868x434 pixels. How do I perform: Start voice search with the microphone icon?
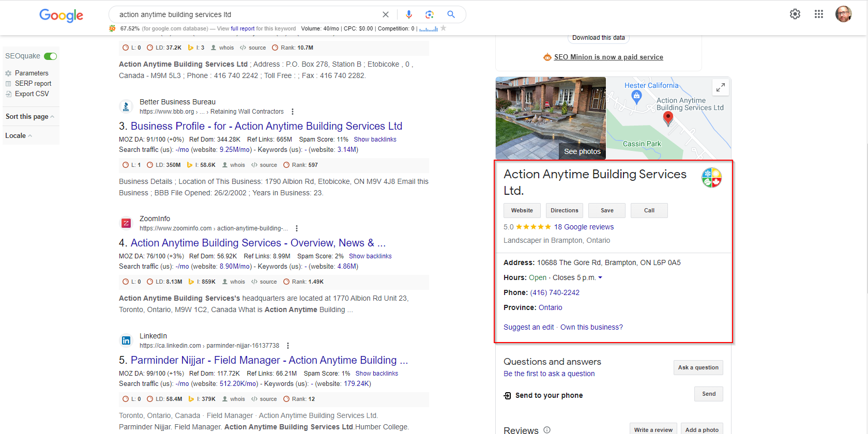(x=408, y=14)
